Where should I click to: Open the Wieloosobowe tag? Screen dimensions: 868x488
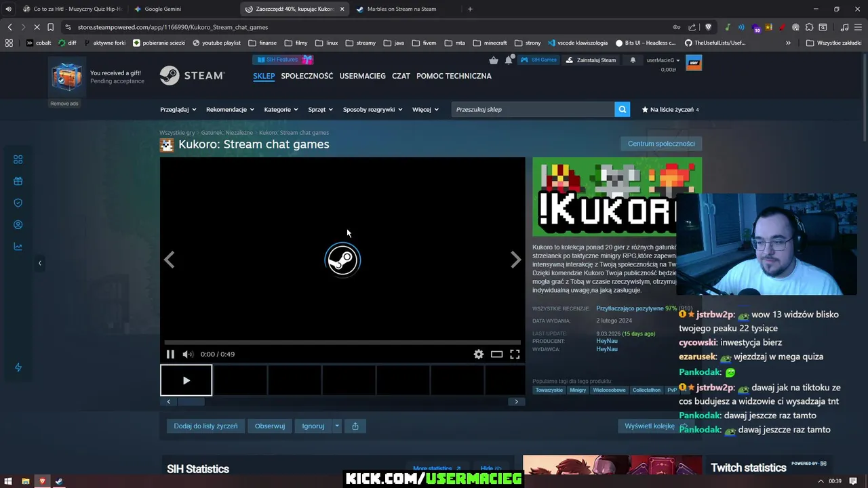(x=610, y=390)
